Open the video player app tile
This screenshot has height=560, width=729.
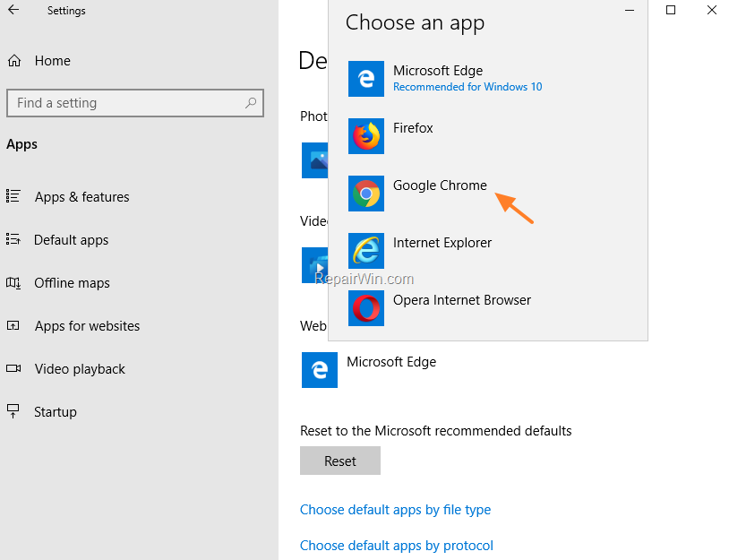click(x=314, y=265)
